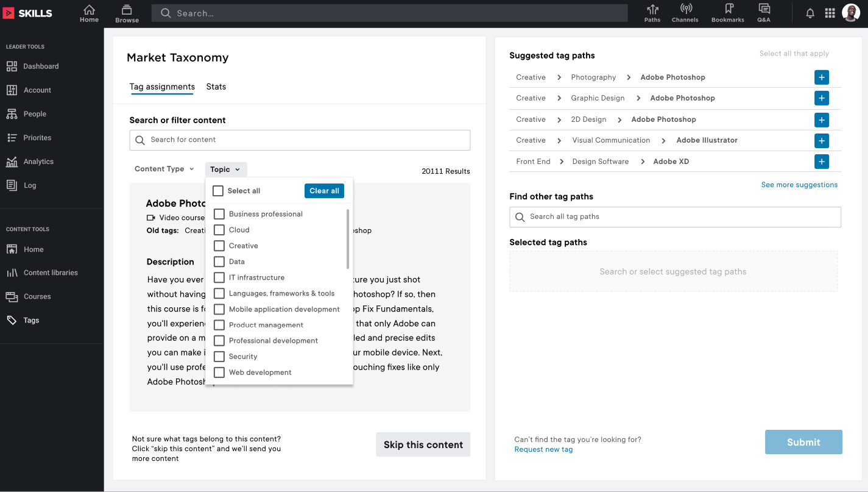Viewport: 868px width, 492px height.
Task: Add Graphic Design > Adobe Photoshop tag path
Action: 821,98
